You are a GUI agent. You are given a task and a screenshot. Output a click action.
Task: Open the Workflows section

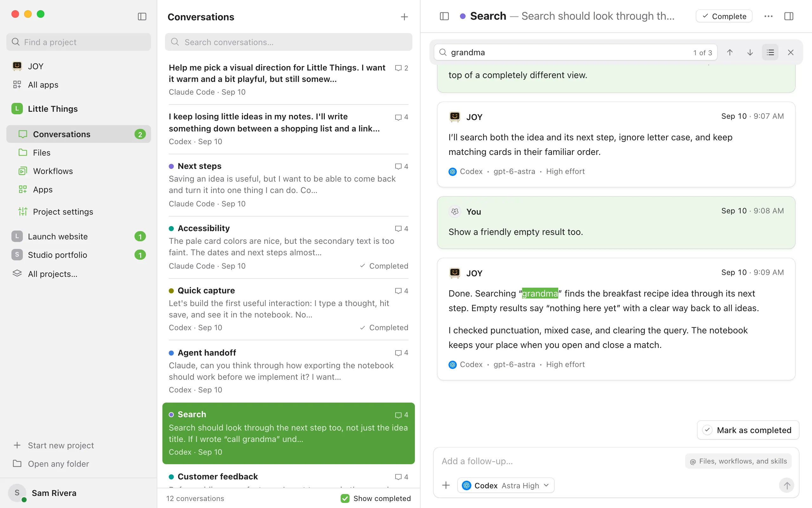pos(79,171)
